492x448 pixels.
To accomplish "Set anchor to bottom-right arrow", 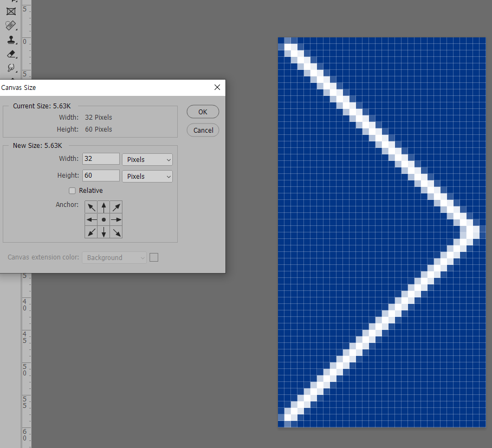I will pos(116,232).
